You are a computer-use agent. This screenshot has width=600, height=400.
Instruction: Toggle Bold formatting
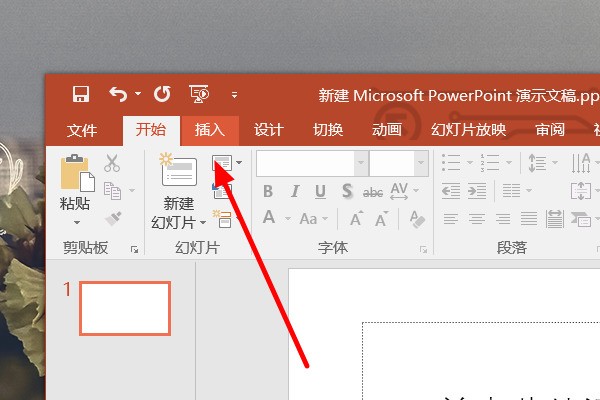(268, 192)
